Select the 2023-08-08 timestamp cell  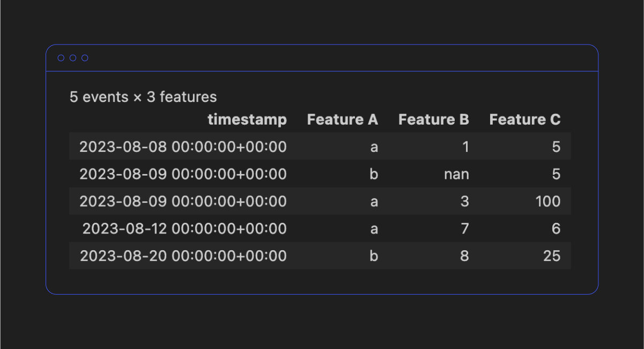(183, 147)
